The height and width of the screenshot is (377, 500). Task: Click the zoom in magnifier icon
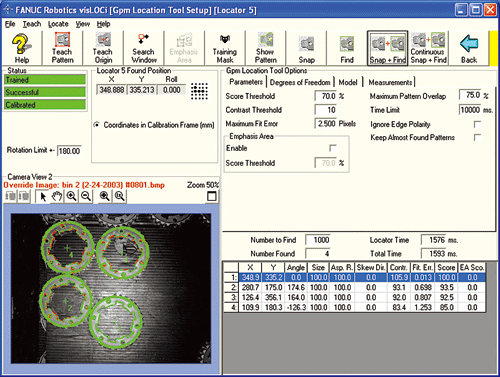[71, 196]
